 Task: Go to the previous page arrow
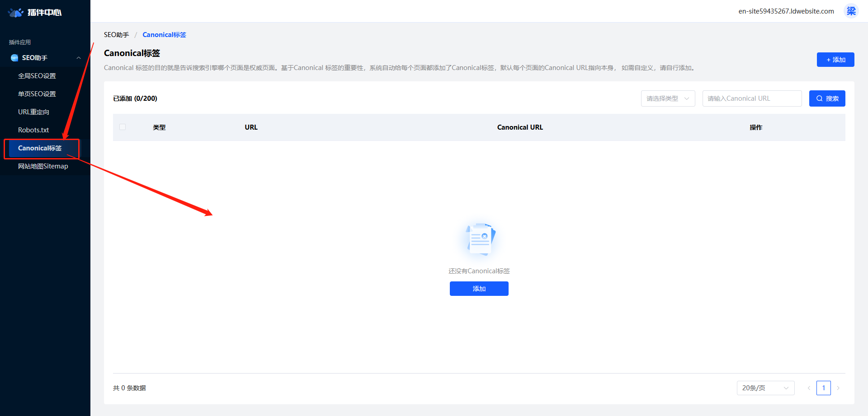coord(809,388)
